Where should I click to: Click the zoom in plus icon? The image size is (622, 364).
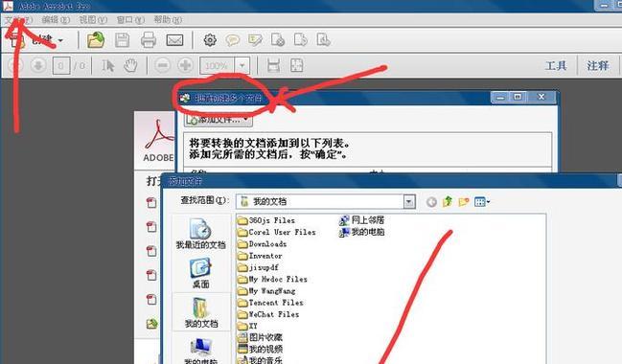point(185,65)
